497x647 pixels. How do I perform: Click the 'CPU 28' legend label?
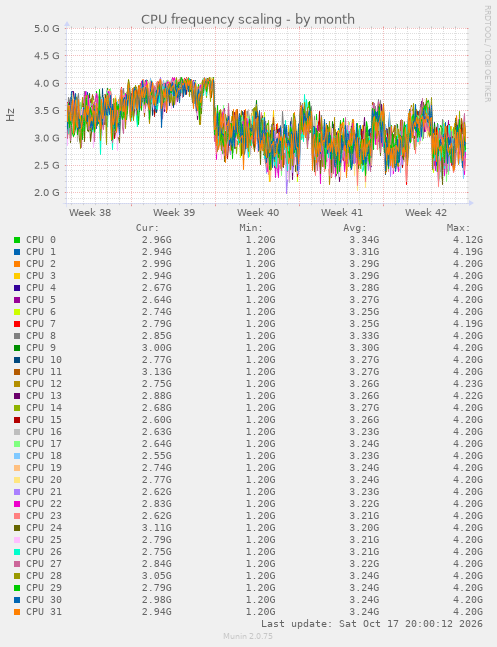[44, 575]
